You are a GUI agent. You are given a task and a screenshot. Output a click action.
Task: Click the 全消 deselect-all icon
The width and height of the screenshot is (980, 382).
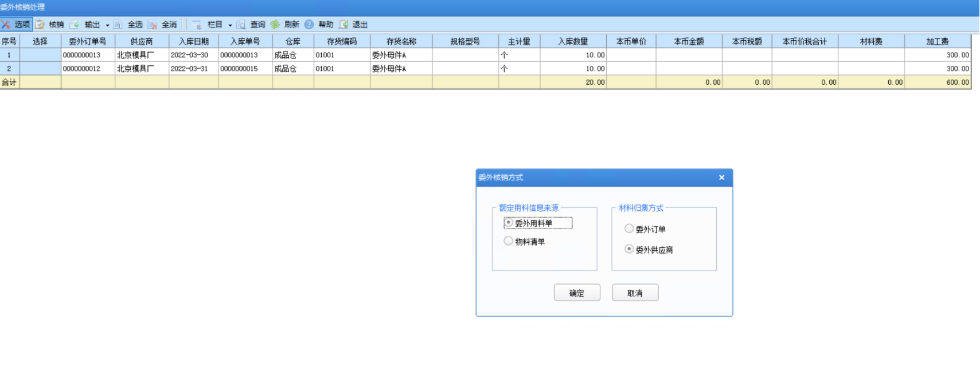(x=153, y=25)
